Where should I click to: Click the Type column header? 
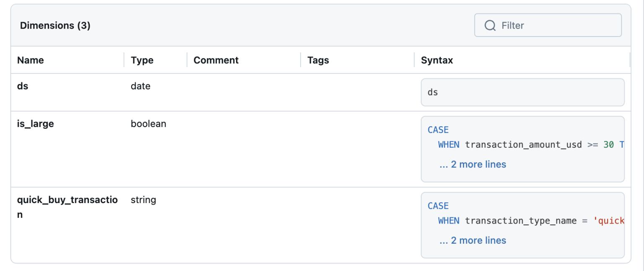coord(142,60)
